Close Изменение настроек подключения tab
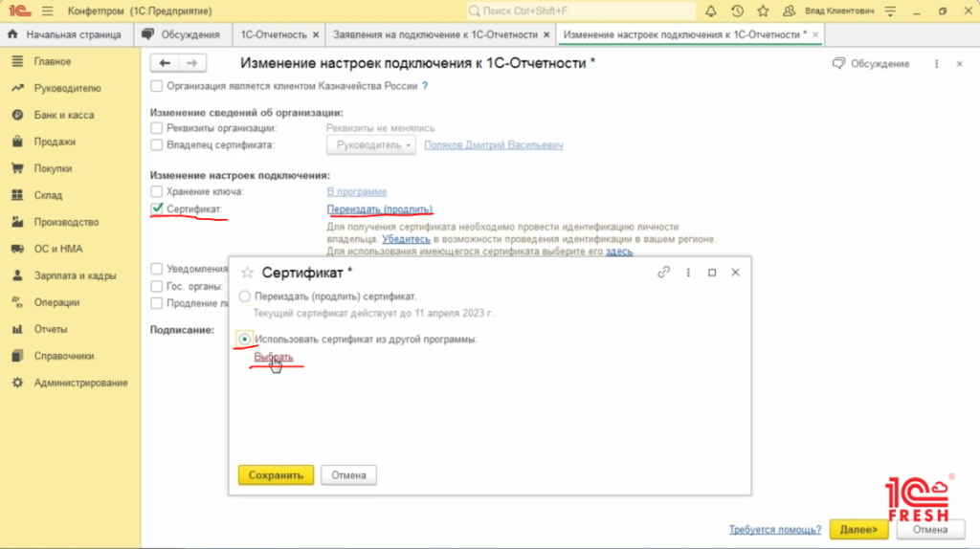This screenshot has height=549, width=980. pos(815,35)
